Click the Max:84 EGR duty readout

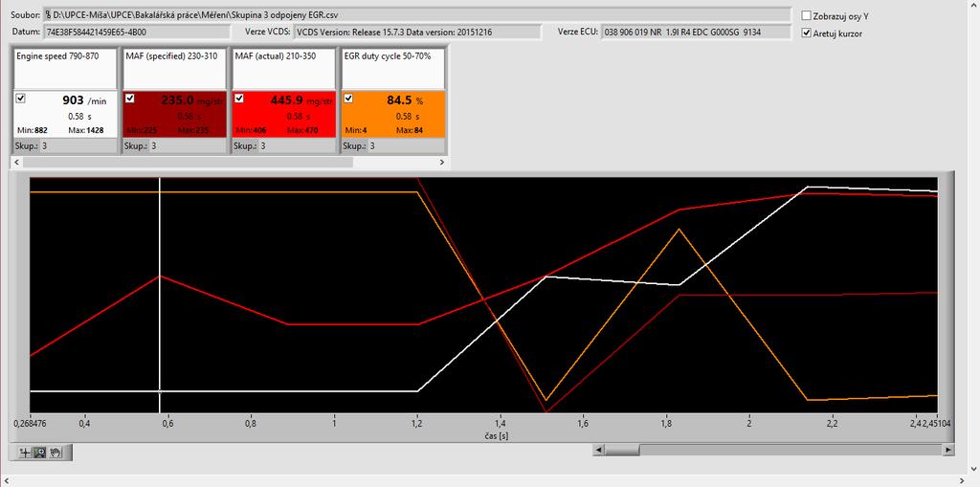tap(408, 130)
